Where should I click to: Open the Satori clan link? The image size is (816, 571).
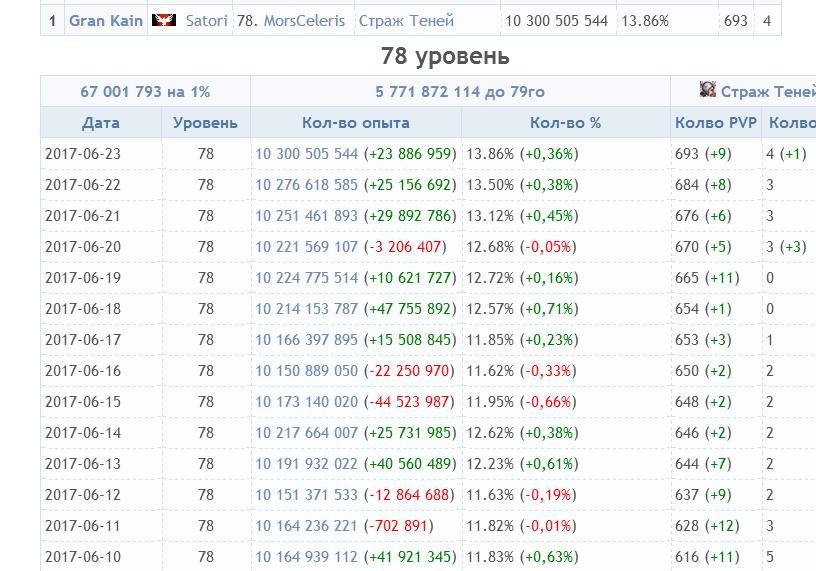[207, 20]
